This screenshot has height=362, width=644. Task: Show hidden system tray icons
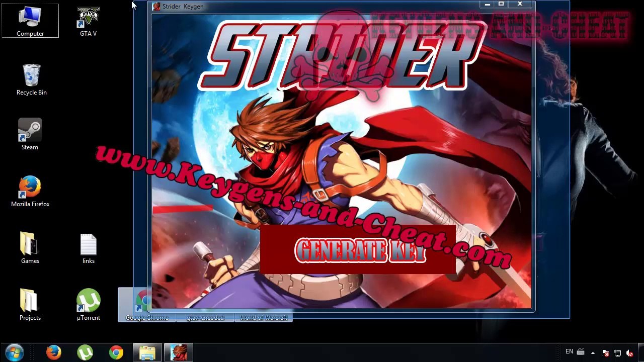point(593,353)
